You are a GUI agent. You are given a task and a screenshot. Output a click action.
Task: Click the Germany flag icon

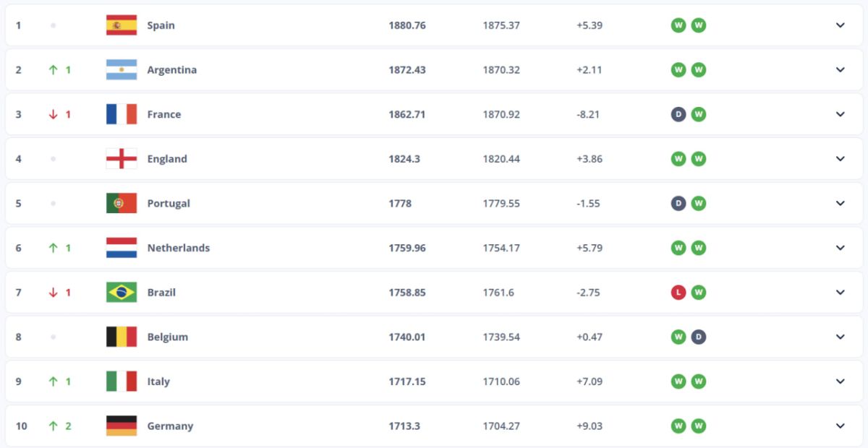tap(121, 426)
